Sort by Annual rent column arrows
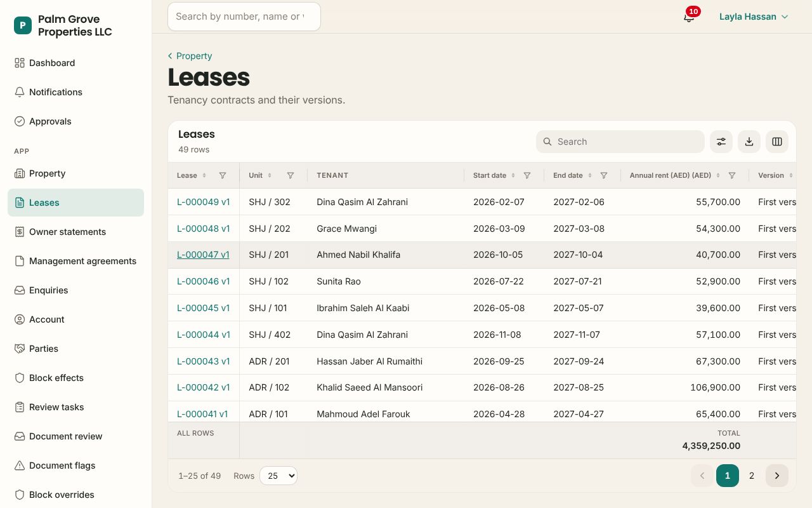This screenshot has height=508, width=812. (718, 175)
